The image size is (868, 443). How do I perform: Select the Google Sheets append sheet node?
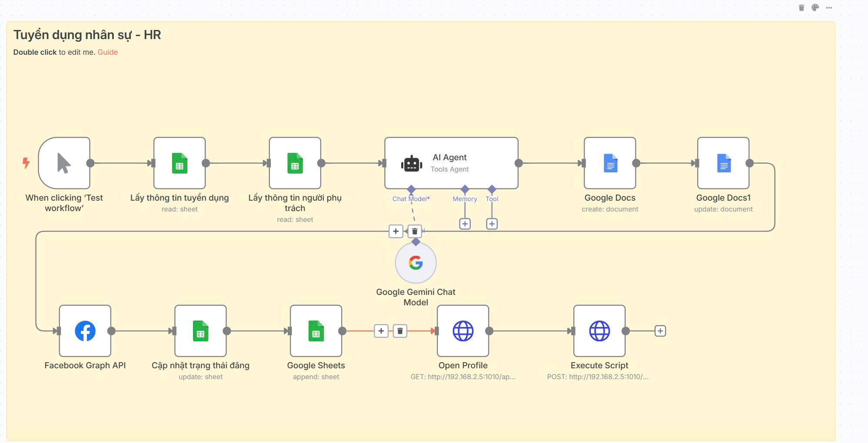pos(316,331)
